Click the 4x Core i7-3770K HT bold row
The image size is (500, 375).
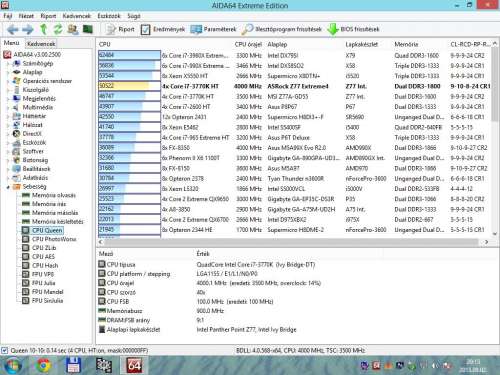click(295, 86)
